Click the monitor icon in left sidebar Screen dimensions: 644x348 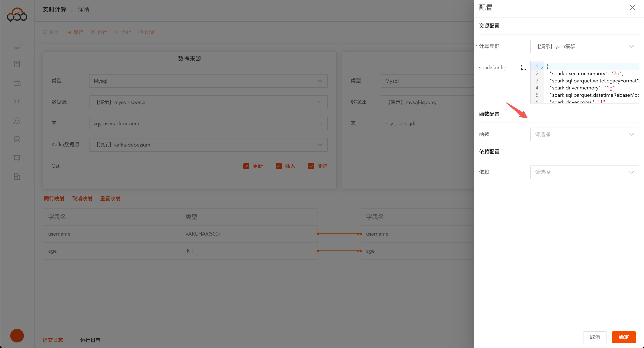[x=17, y=46]
